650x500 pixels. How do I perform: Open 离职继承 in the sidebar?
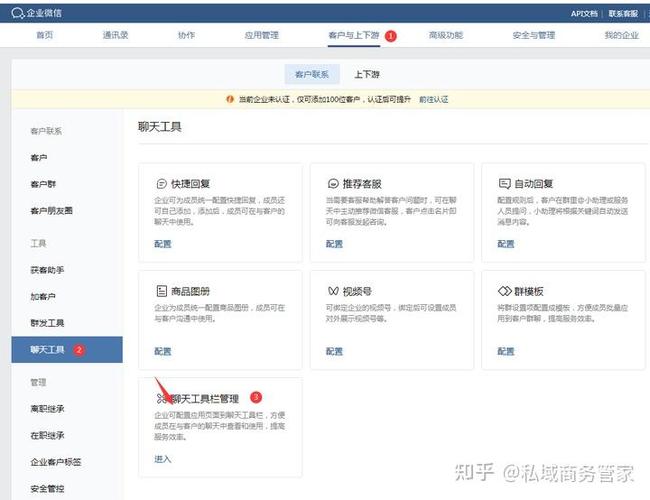point(47,409)
